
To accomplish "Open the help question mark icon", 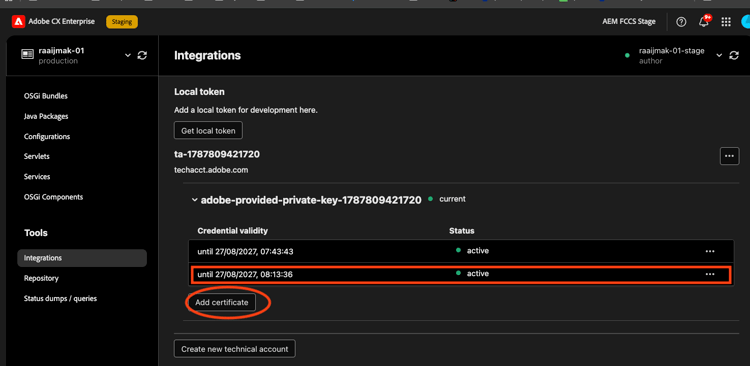I will [x=681, y=22].
